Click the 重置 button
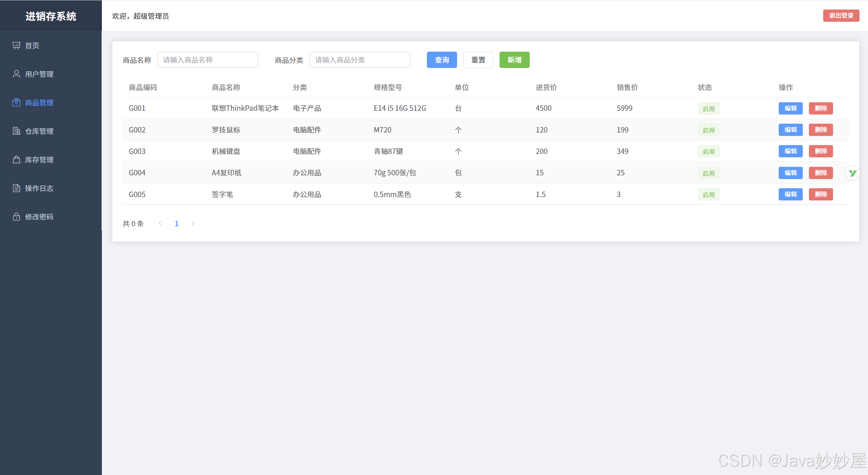 click(x=478, y=60)
